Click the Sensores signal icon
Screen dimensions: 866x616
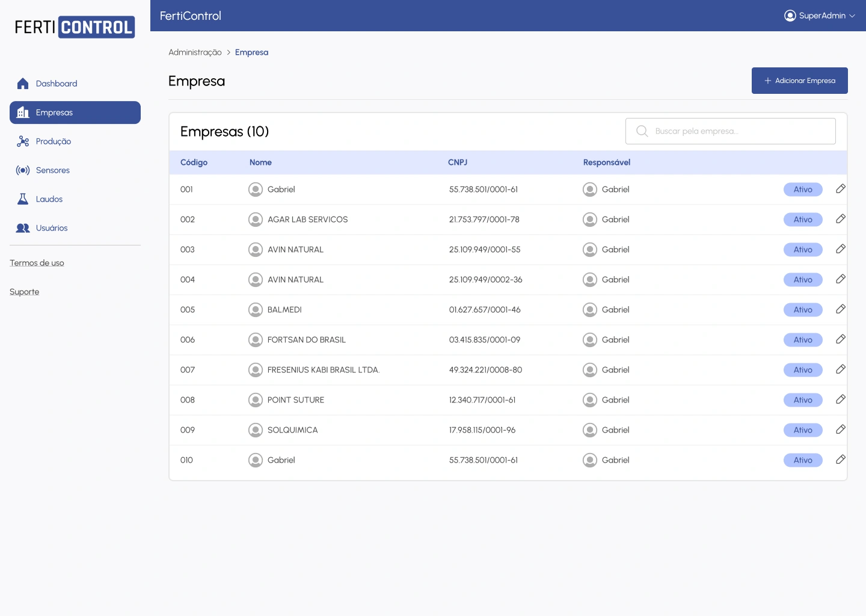(23, 170)
